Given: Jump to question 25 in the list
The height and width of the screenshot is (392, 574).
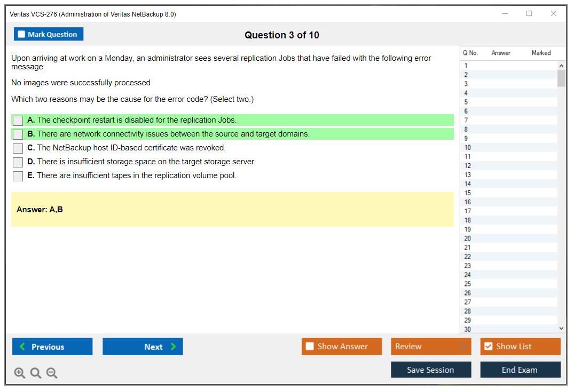Looking at the screenshot, I should pyautogui.click(x=468, y=284).
